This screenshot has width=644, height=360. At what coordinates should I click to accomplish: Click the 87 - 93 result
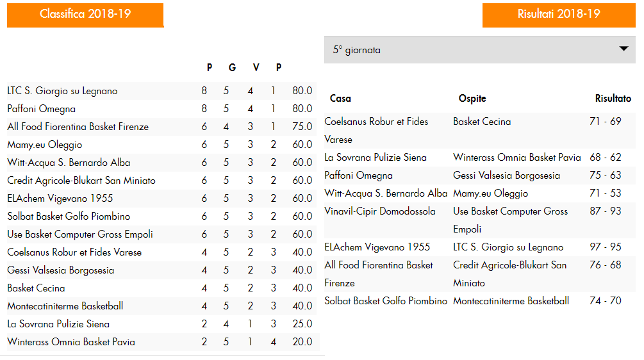pos(606,211)
